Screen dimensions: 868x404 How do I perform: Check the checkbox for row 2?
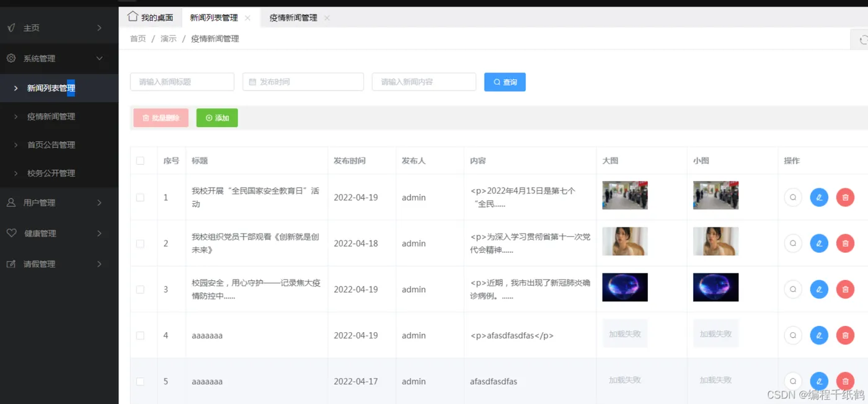tap(140, 244)
